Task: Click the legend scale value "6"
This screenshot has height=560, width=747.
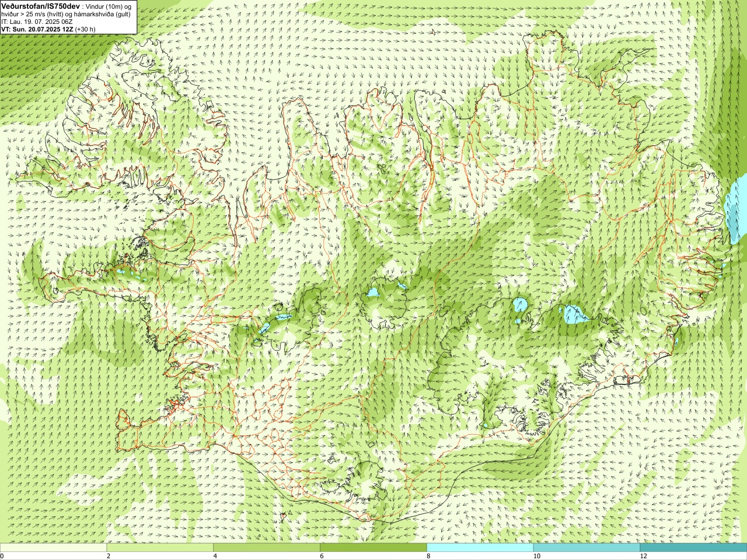Action: point(322,556)
